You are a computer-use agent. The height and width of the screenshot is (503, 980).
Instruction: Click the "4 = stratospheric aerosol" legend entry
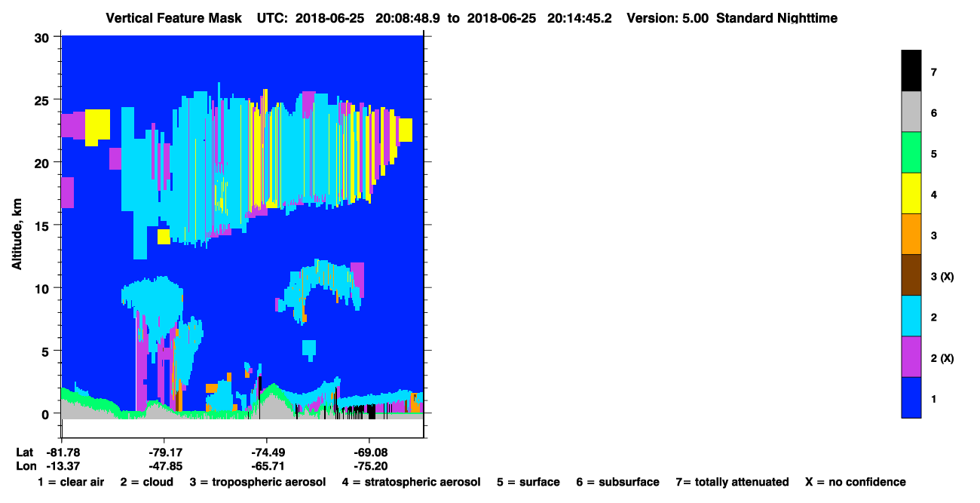411,482
